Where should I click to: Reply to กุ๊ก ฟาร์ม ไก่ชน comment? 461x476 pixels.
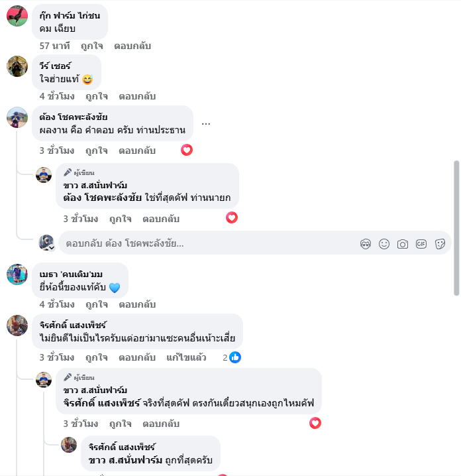(132, 46)
